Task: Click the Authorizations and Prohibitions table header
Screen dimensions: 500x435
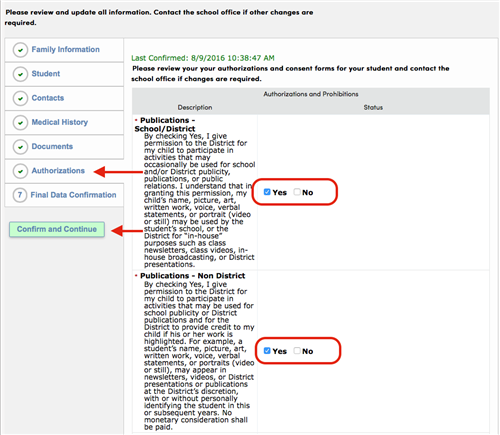Action: point(311,94)
